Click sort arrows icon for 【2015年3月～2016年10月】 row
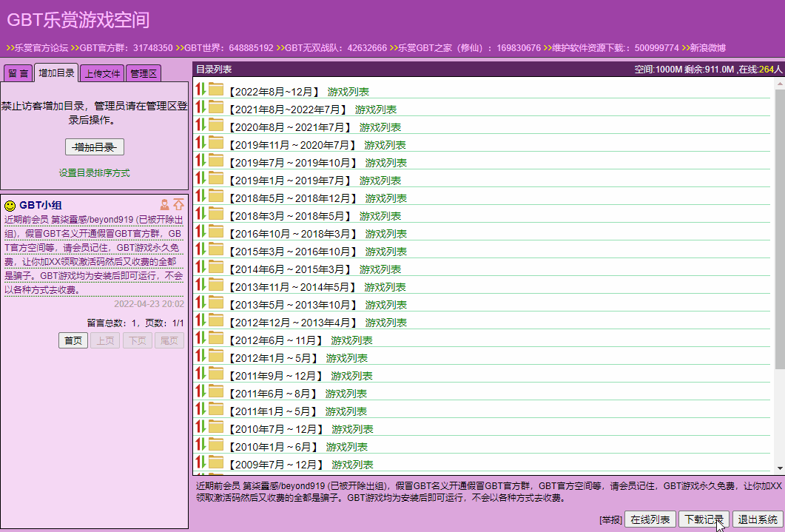The height and width of the screenshot is (532, 785). point(201,249)
